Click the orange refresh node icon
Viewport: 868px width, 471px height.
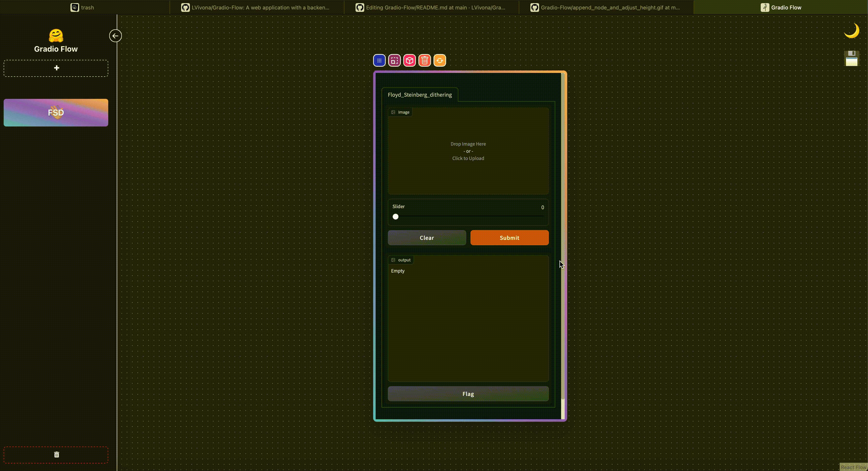click(439, 61)
